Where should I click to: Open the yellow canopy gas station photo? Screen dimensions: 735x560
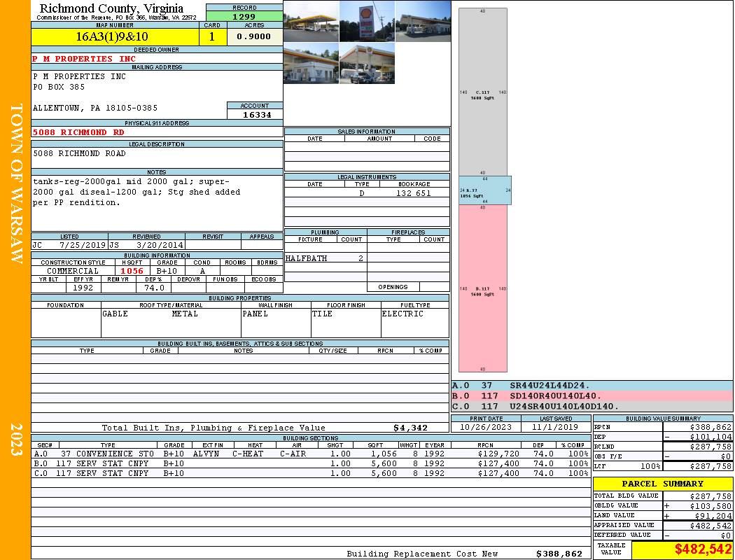[311, 22]
